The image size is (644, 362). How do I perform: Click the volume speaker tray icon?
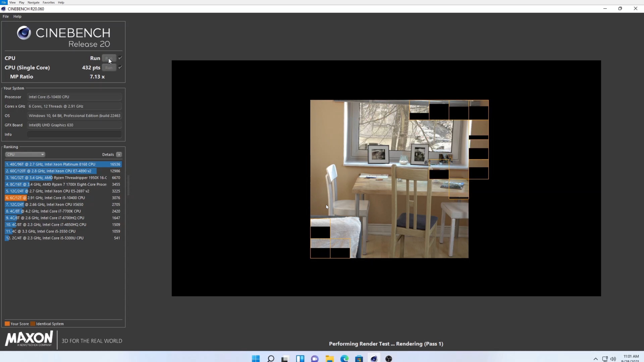click(x=613, y=359)
